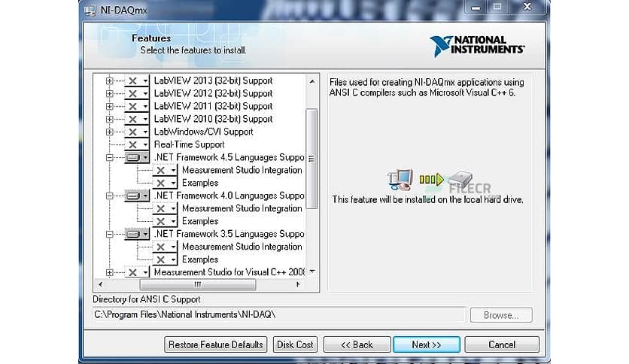Click X icon for Measurement Studio Integration under .NET 4.5
The width and height of the screenshot is (629, 364).
tap(161, 171)
